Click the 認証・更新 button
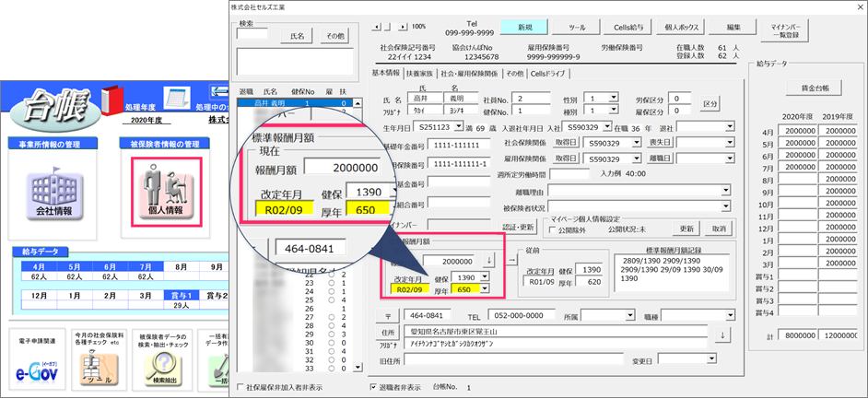The width and height of the screenshot is (868, 399). (x=519, y=227)
